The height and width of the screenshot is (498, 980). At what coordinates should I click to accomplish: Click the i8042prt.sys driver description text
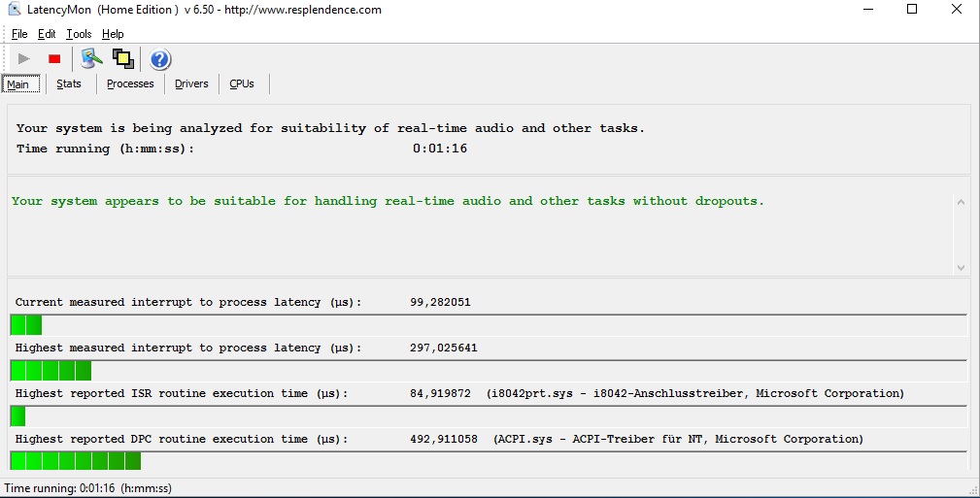(695, 394)
